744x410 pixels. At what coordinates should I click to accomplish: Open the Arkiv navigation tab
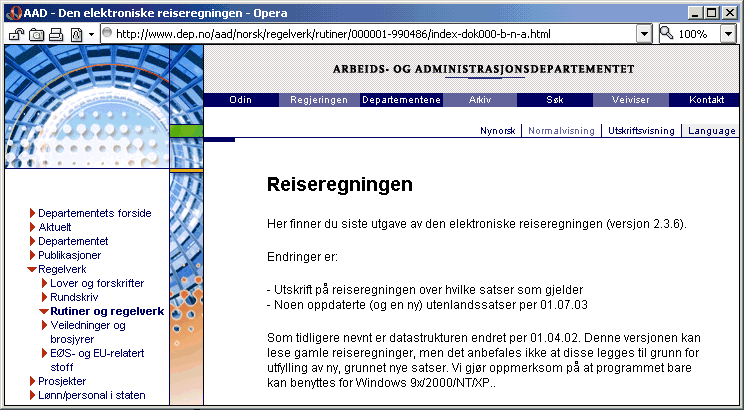480,100
